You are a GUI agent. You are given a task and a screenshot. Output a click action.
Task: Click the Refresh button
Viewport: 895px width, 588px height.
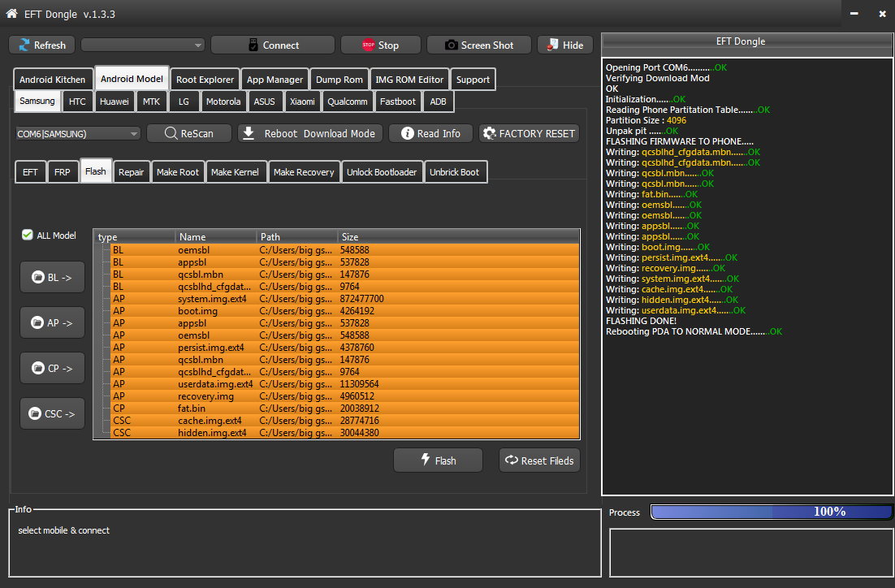pos(42,45)
